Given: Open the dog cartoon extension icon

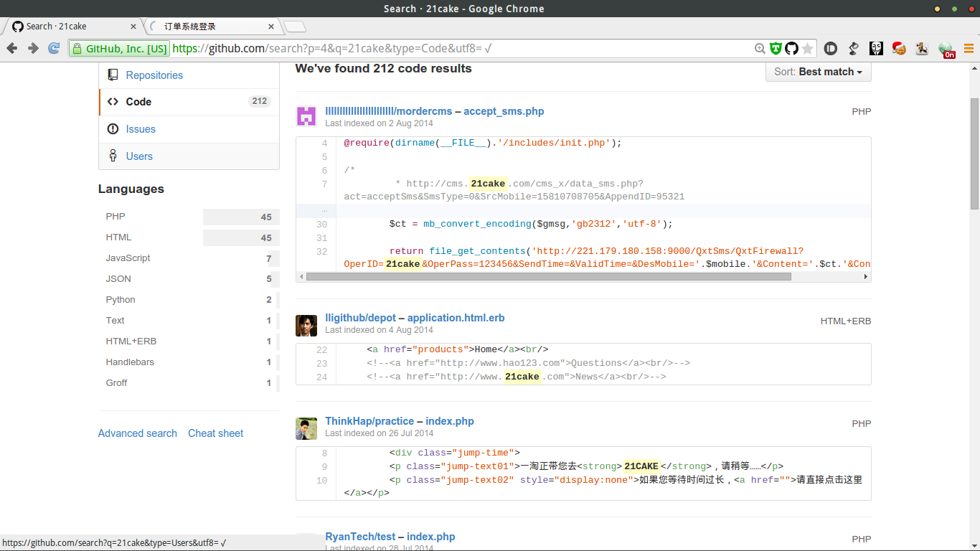Looking at the screenshot, I should [x=922, y=49].
